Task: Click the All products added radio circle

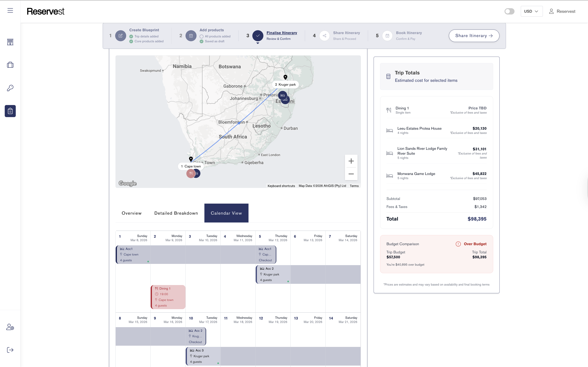Action: coord(201,36)
